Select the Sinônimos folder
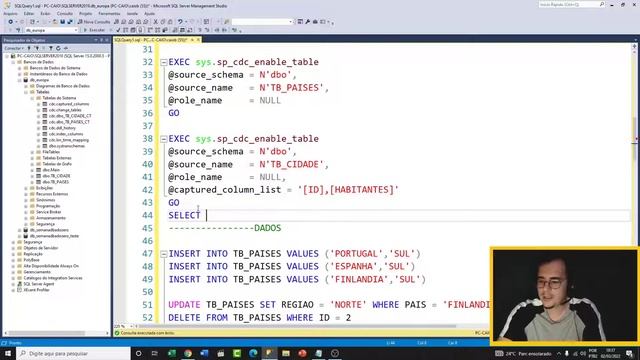This screenshot has height=360, width=640. click(45, 200)
